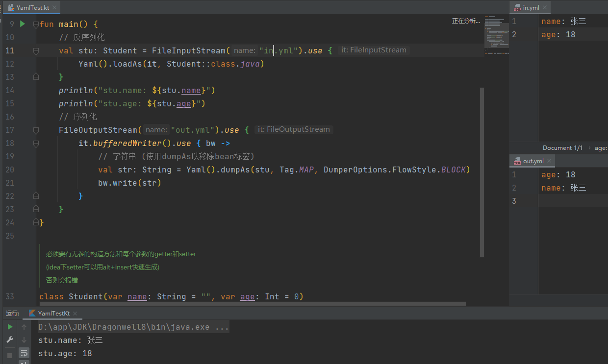Fold the bufferedWriter lambda on line 18
The width and height of the screenshot is (608, 364).
[x=35, y=143]
